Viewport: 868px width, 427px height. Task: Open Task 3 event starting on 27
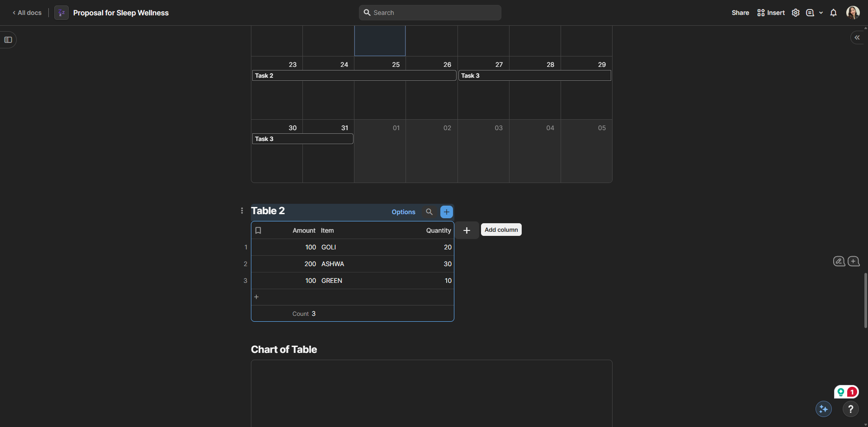click(x=535, y=75)
